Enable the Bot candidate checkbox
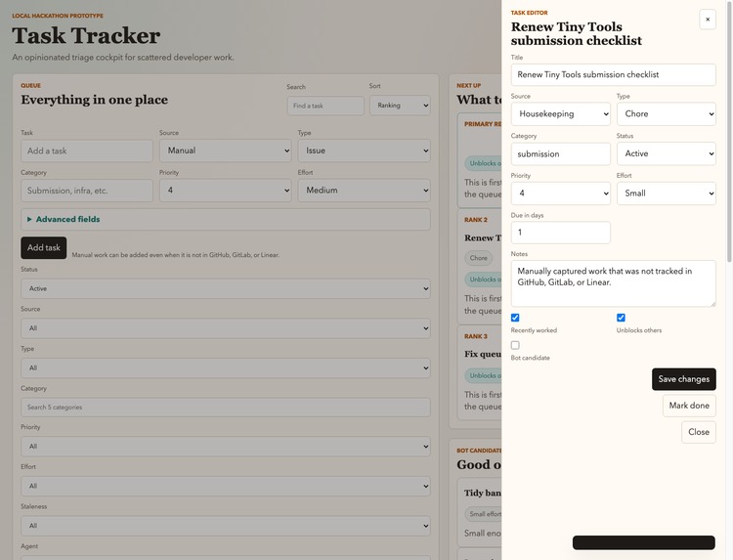This screenshot has width=733, height=560. (x=515, y=345)
